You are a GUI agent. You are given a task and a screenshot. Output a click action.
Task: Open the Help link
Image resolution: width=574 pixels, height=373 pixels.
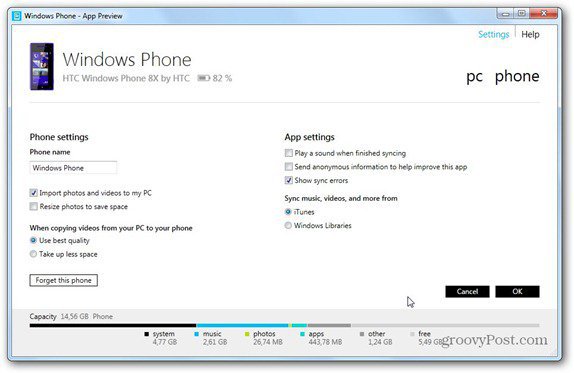point(530,34)
